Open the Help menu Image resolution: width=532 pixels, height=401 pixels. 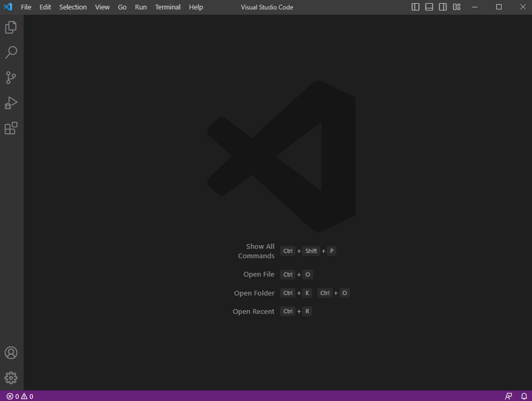coord(196,7)
